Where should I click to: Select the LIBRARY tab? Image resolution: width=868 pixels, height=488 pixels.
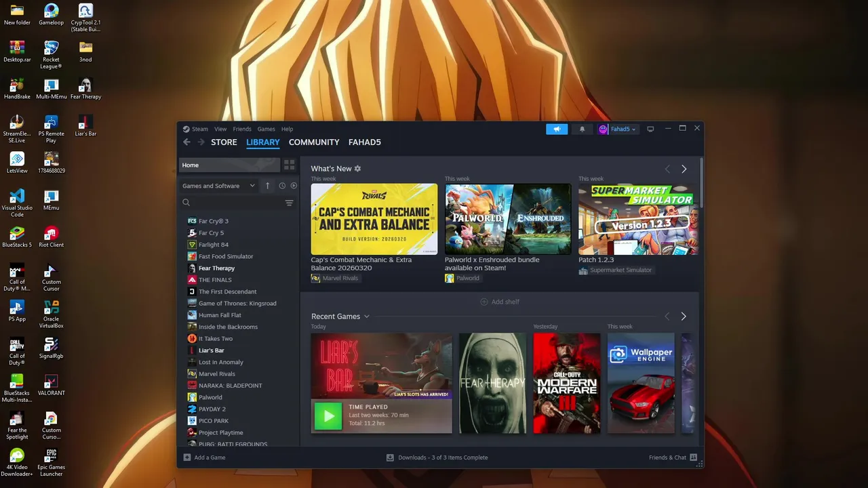[263, 142]
